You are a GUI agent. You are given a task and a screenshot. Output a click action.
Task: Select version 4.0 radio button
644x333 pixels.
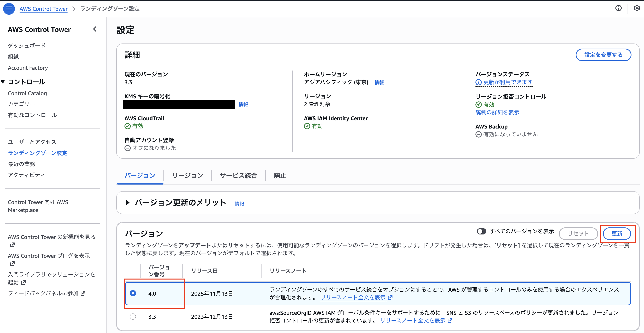coord(133,293)
